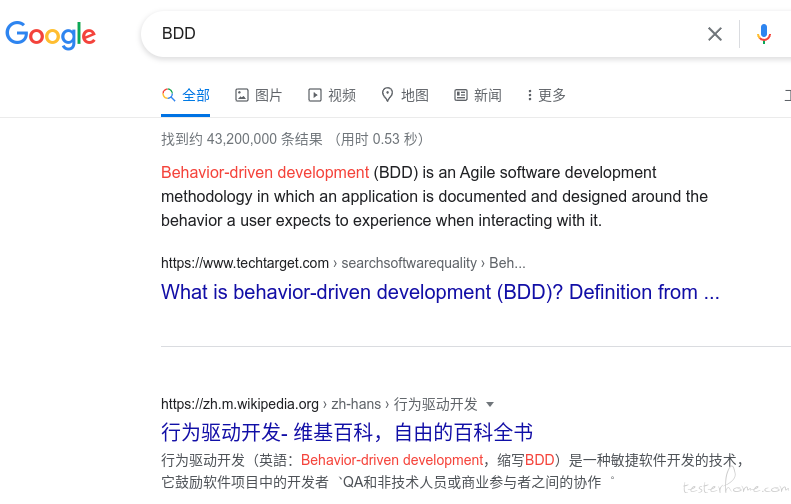This screenshot has height=504, width=791.
Task: Click the red Behavior-driven development snippet heading
Action: click(x=265, y=173)
